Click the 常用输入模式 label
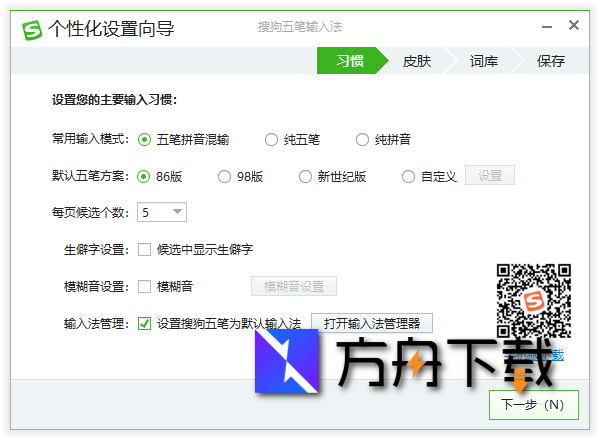This screenshot has width=600, height=440. click(90, 139)
